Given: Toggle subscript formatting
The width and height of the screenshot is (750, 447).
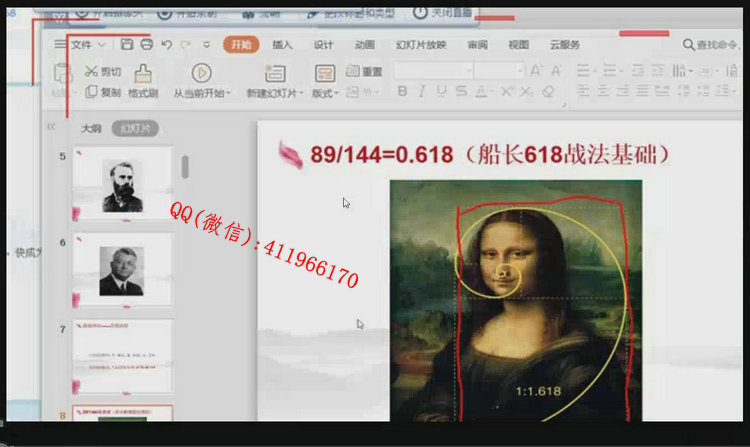Looking at the screenshot, I should click(526, 91).
